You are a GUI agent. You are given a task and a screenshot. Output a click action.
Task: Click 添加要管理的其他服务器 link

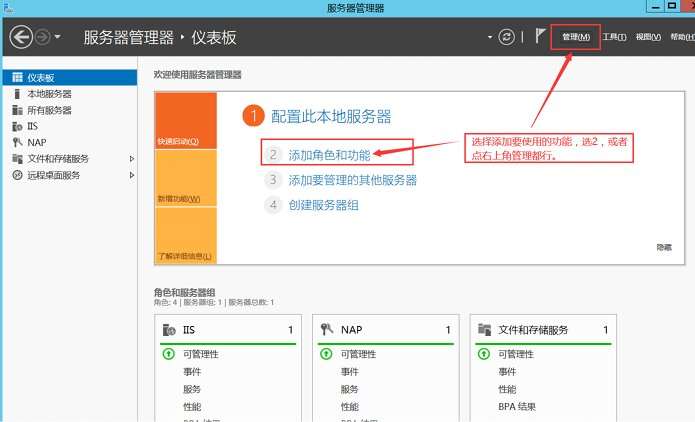click(x=353, y=180)
